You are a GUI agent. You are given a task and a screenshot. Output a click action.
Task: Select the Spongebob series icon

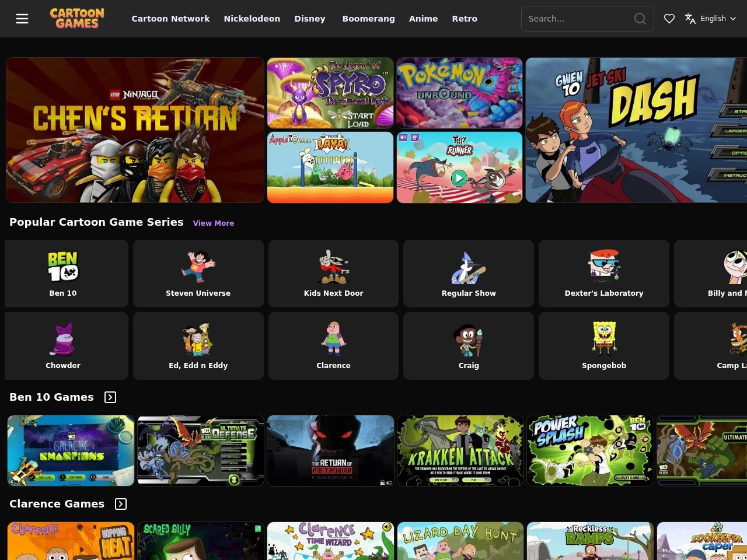(x=604, y=338)
